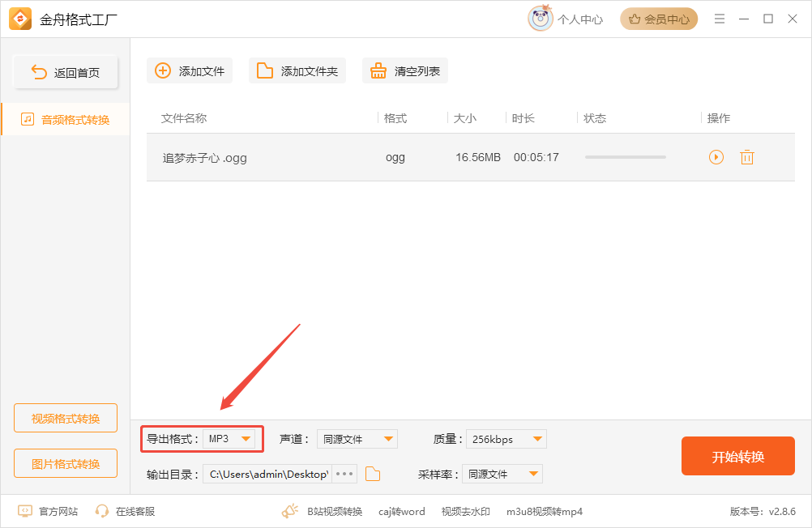Viewport: 812px width, 528px height.
Task: Select 音频格式转换 sidebar tab
Action: coord(66,120)
